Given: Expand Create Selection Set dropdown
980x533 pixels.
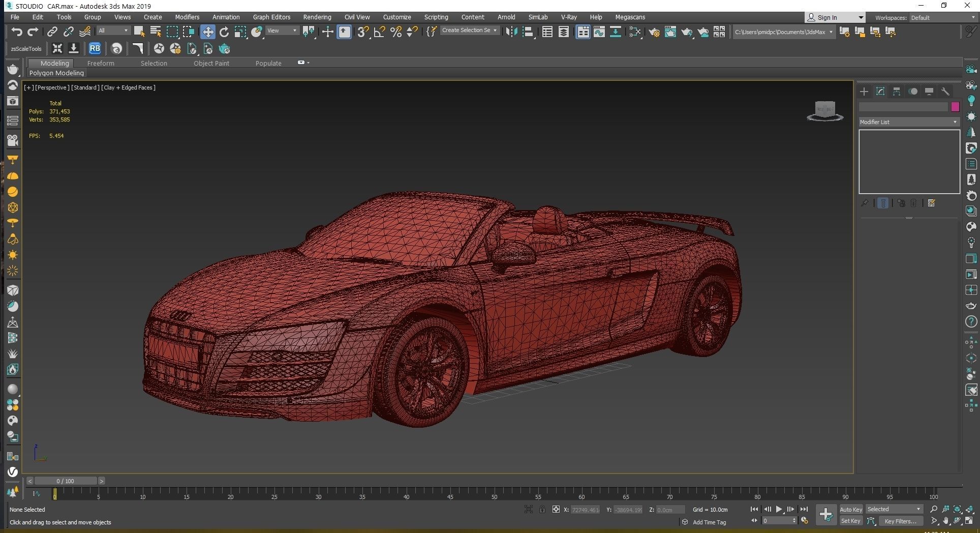Looking at the screenshot, I should point(469,31).
